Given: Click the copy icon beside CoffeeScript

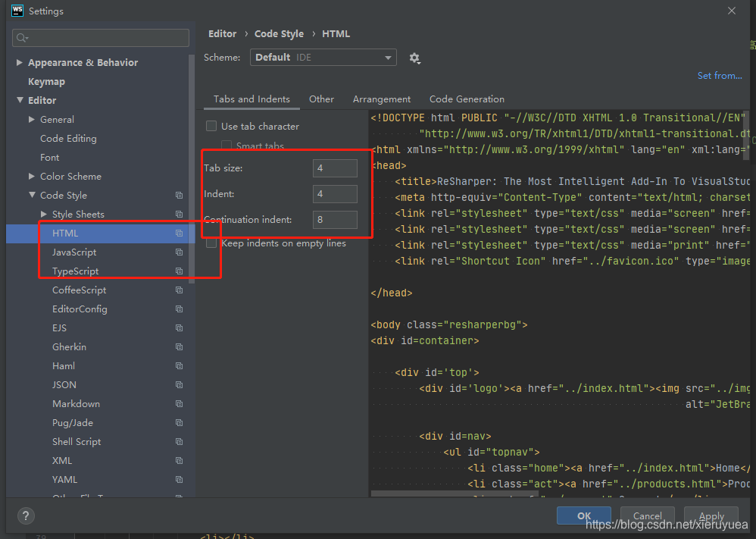Looking at the screenshot, I should point(179,290).
